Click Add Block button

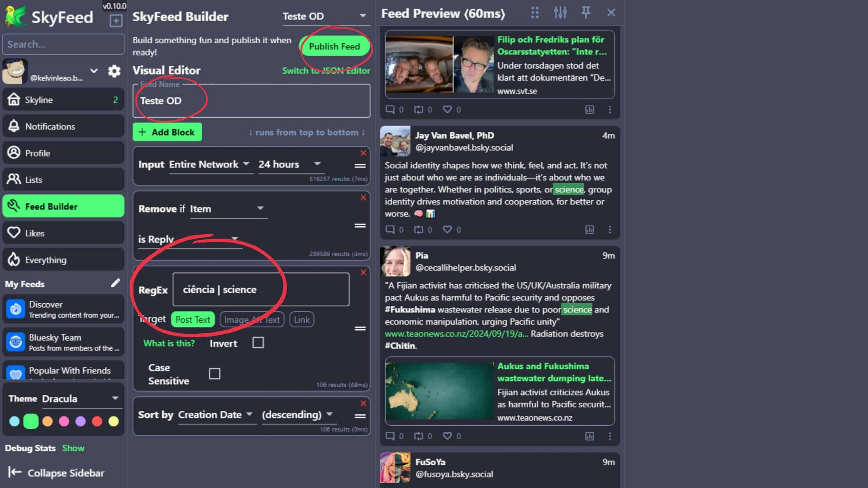pos(167,132)
